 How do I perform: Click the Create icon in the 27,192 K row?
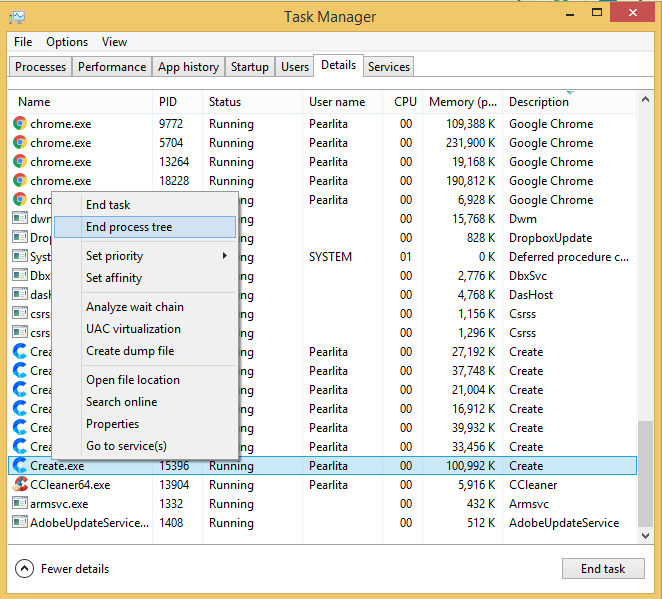[x=20, y=351]
